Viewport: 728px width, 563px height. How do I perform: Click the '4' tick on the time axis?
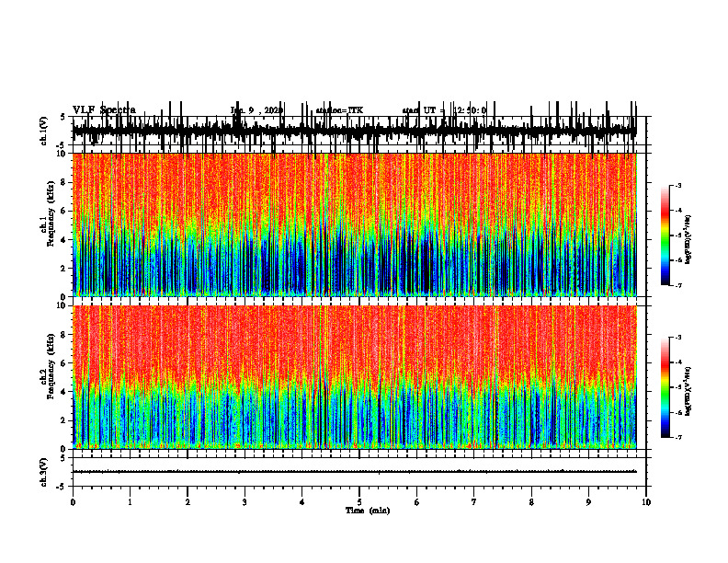coord(302,502)
